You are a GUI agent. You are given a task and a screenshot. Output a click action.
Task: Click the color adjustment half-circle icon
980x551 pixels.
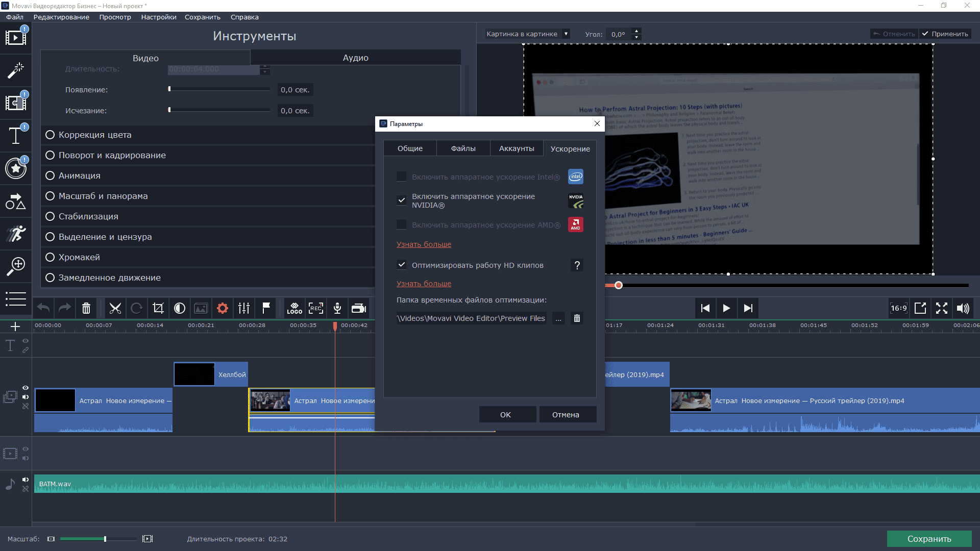(x=180, y=308)
